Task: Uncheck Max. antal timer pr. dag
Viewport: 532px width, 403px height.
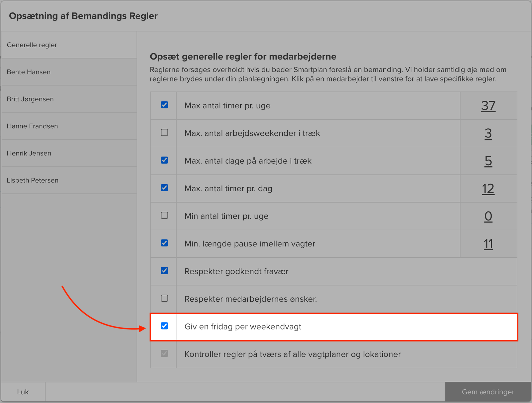Action: (164, 188)
